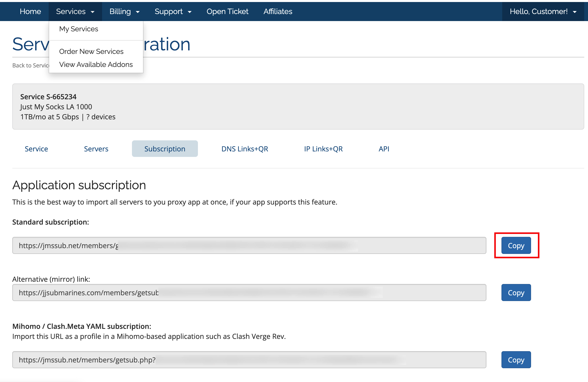
Task: Open the Services dropdown menu
Action: point(75,12)
